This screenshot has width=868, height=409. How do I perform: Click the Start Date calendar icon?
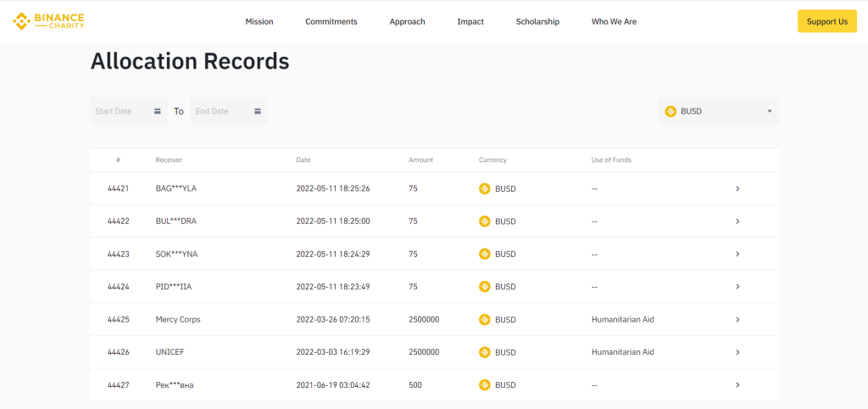pos(158,111)
